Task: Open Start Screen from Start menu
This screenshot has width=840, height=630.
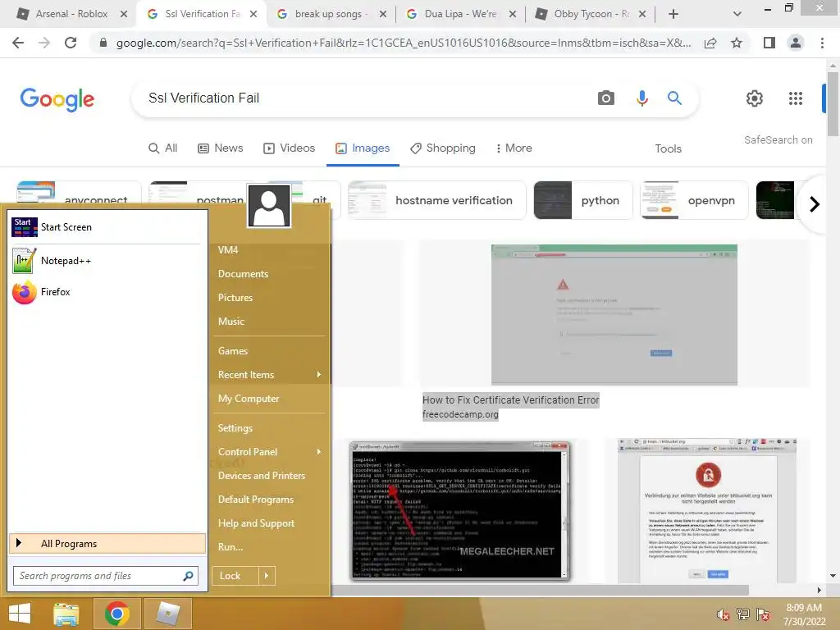Action: [107, 227]
